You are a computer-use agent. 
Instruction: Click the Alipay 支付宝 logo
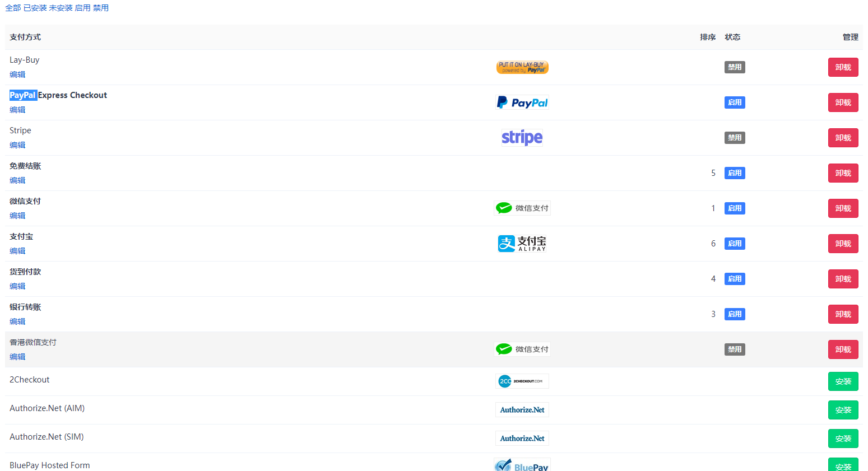pyautogui.click(x=522, y=244)
